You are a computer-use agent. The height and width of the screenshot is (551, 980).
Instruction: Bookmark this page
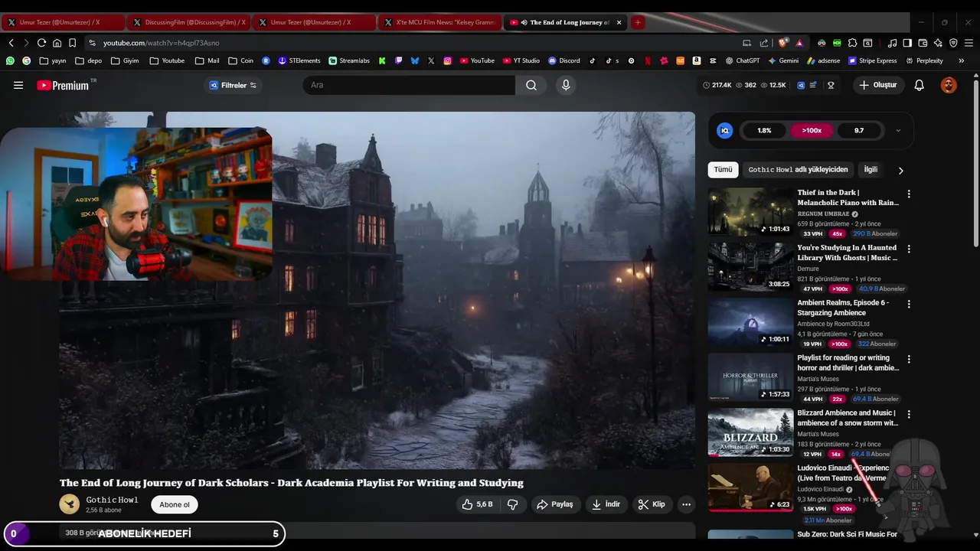point(72,43)
